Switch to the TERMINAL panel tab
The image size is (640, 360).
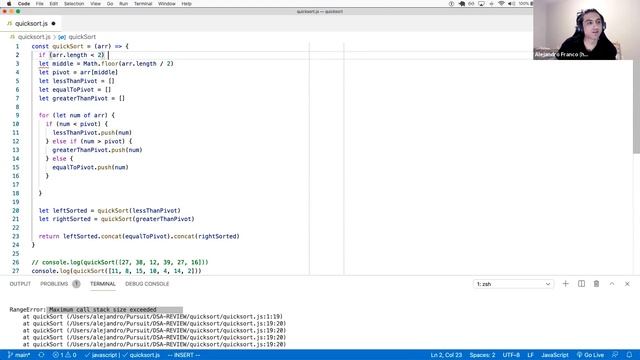103,284
